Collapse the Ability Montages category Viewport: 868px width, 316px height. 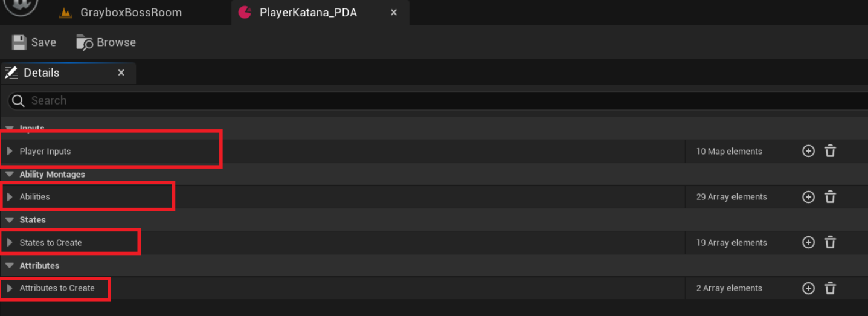[x=10, y=175]
